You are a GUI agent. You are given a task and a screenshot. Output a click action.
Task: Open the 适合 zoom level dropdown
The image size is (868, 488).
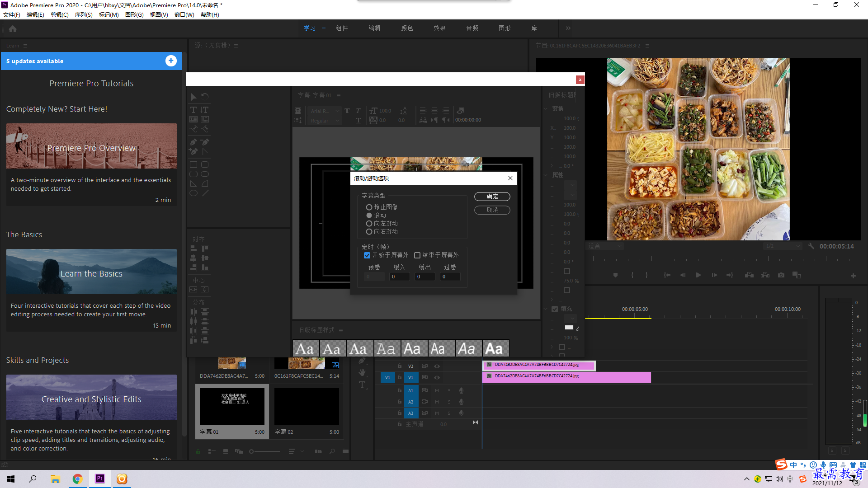tap(604, 246)
